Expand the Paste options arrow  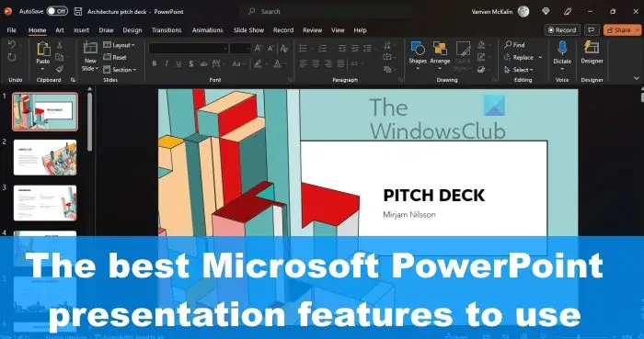point(42,69)
